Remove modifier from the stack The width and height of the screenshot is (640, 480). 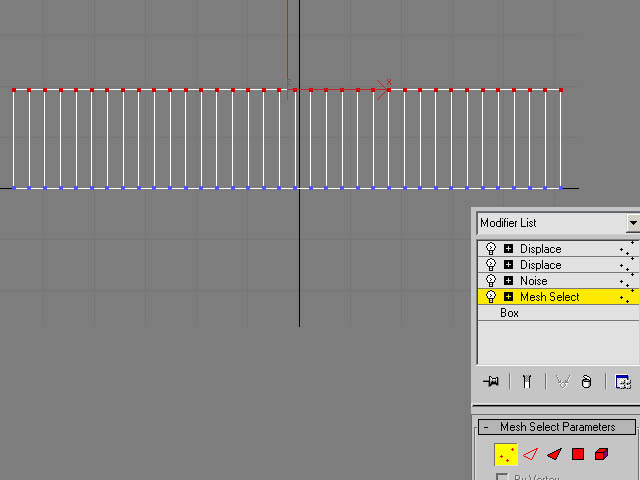click(587, 382)
